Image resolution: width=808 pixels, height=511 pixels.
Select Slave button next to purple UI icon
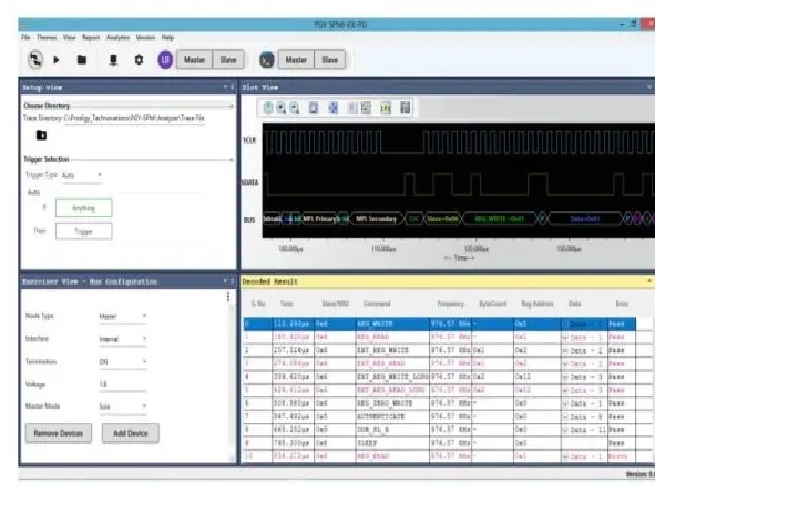click(x=228, y=60)
